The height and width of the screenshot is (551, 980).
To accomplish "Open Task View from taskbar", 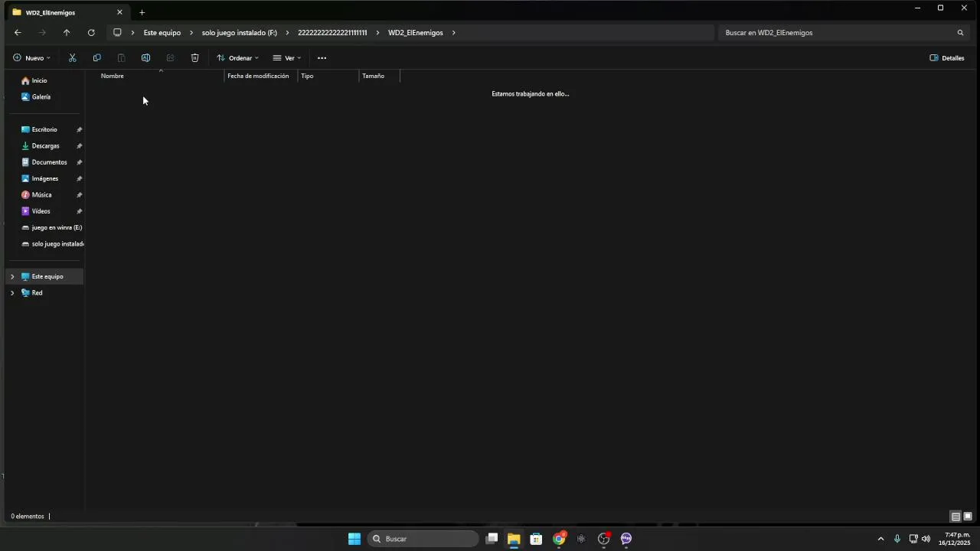I will click(x=492, y=539).
